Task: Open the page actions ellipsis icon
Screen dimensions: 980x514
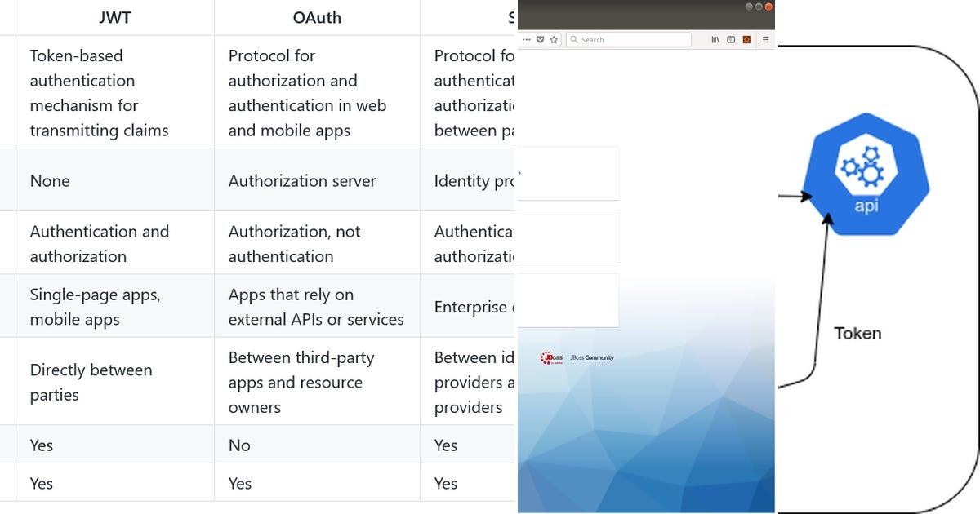Action: 526,39
